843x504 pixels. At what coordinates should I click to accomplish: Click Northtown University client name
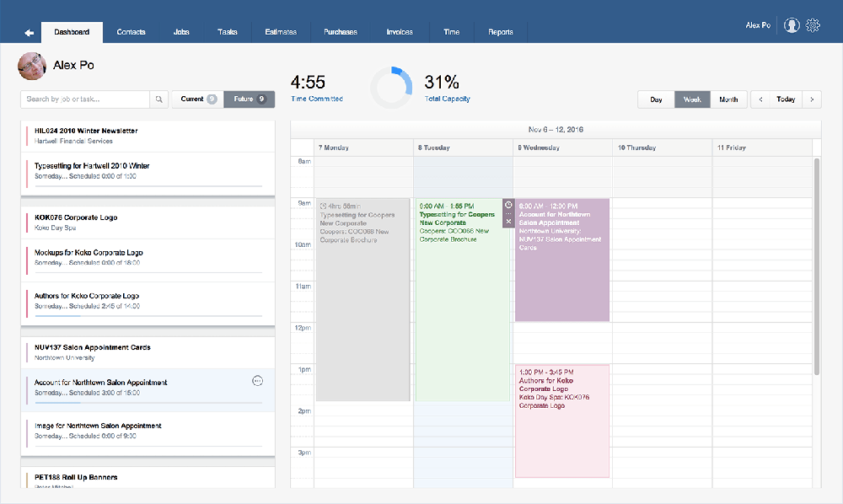click(65, 358)
